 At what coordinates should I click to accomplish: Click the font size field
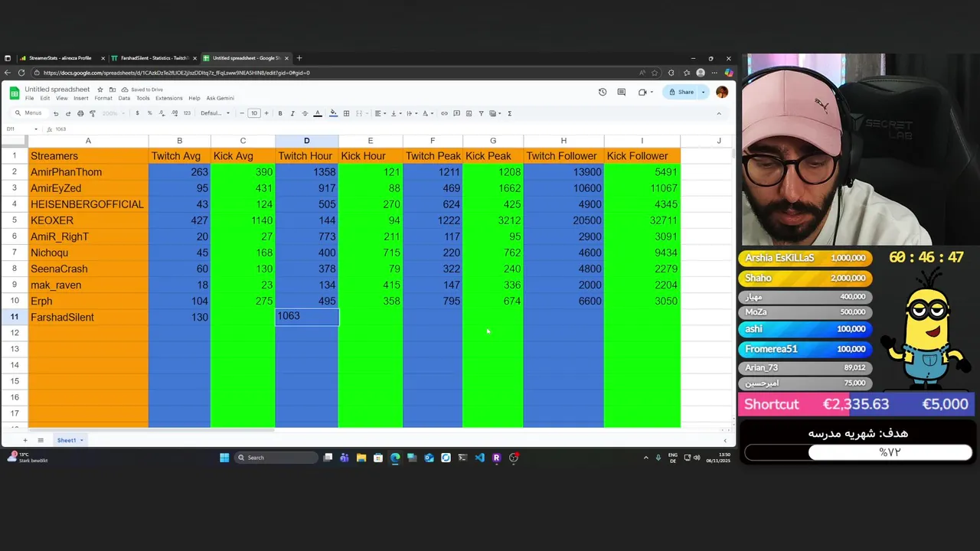(x=254, y=113)
